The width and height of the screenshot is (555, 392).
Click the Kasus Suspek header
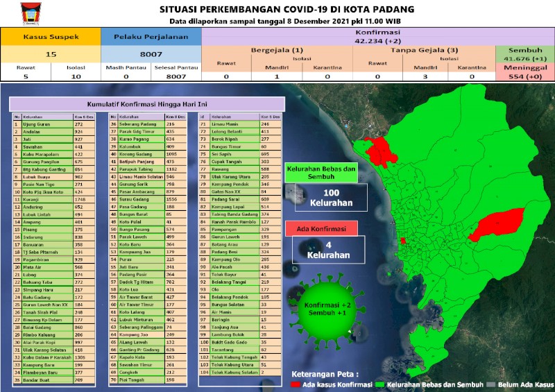[x=51, y=37]
